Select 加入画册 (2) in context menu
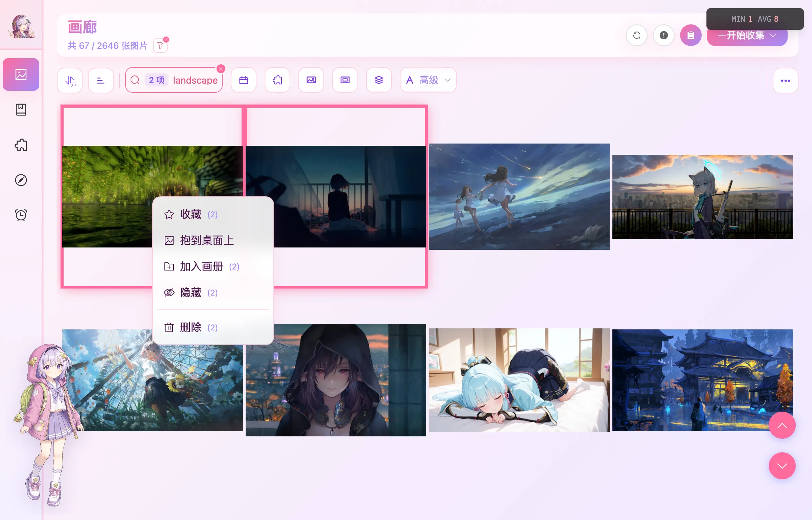Image resolution: width=812 pixels, height=520 pixels. (x=213, y=266)
